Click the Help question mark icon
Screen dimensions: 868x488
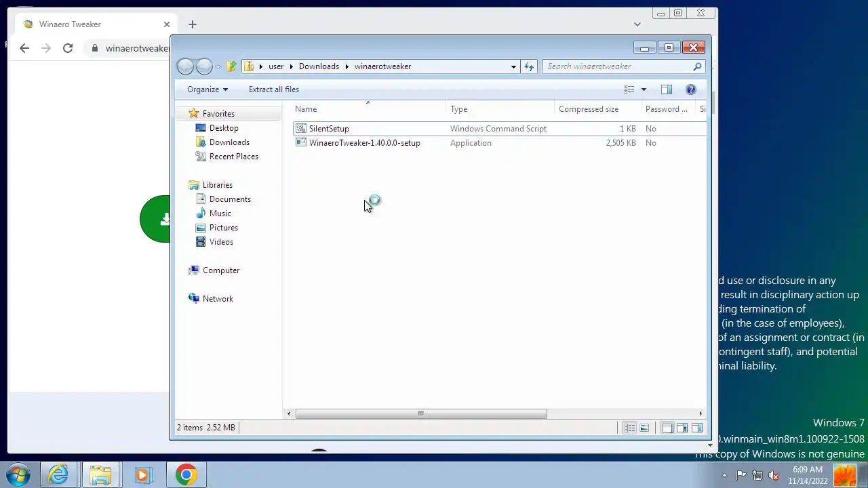point(691,89)
